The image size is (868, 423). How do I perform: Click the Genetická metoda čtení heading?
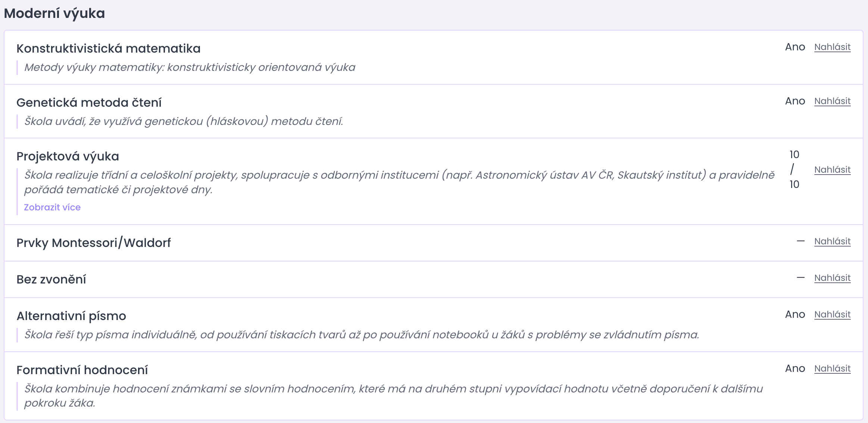coord(89,103)
